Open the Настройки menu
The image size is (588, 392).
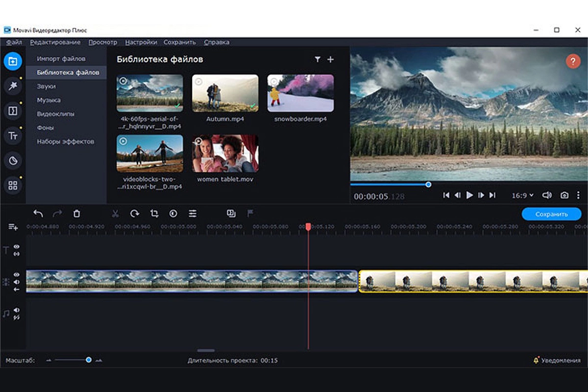(x=141, y=42)
